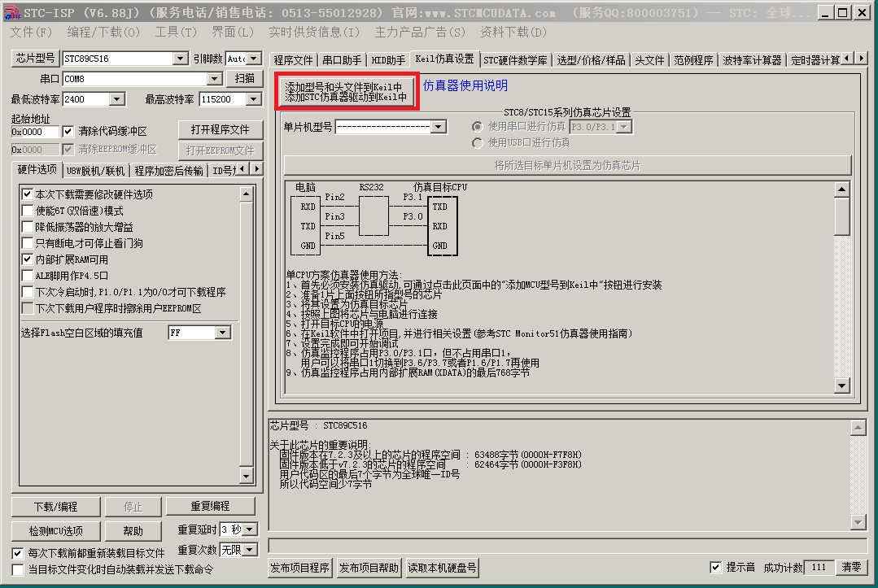Viewport: 878px width, 588px height.
Task: Click 清零 counter reset button
Action: (851, 568)
